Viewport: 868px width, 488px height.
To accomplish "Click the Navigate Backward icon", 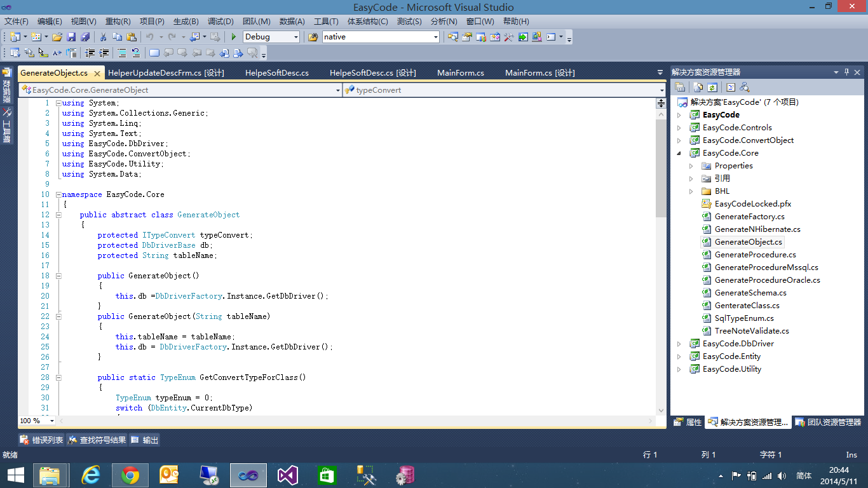I will (x=194, y=37).
